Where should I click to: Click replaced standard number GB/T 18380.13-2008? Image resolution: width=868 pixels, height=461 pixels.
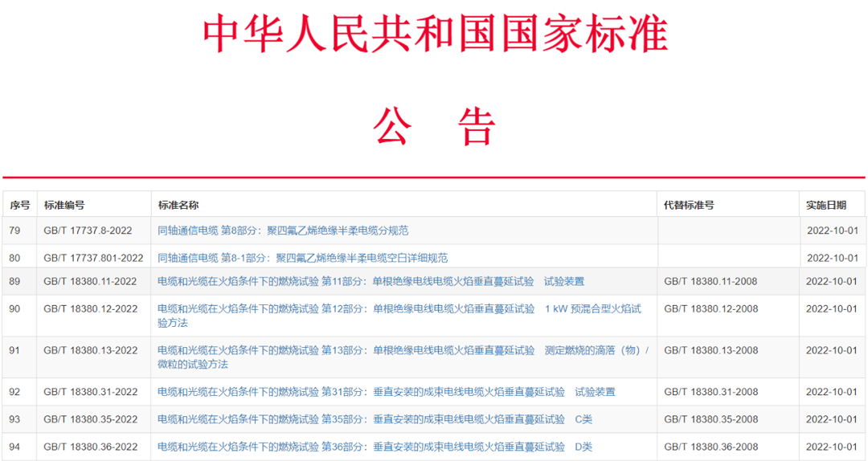click(x=710, y=350)
